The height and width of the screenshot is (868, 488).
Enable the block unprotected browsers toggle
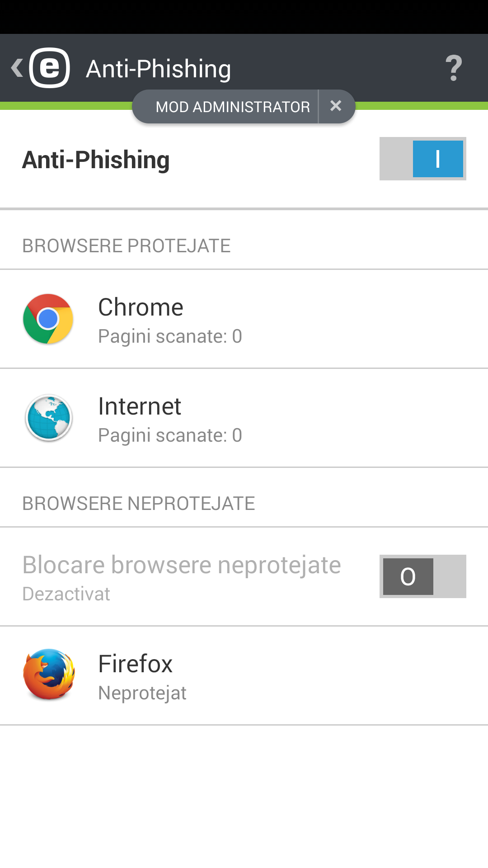point(422,576)
